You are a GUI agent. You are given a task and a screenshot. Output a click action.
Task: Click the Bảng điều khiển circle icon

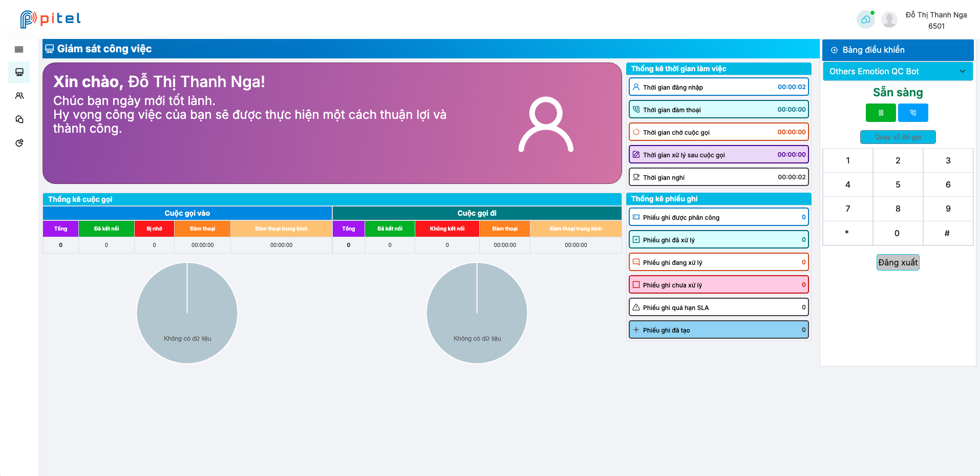pos(834,50)
